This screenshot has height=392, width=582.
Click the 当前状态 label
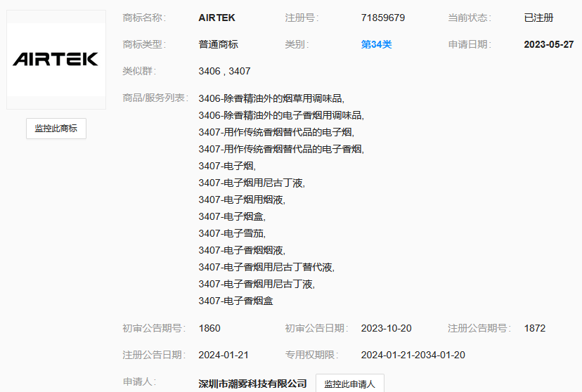pyautogui.click(x=470, y=18)
